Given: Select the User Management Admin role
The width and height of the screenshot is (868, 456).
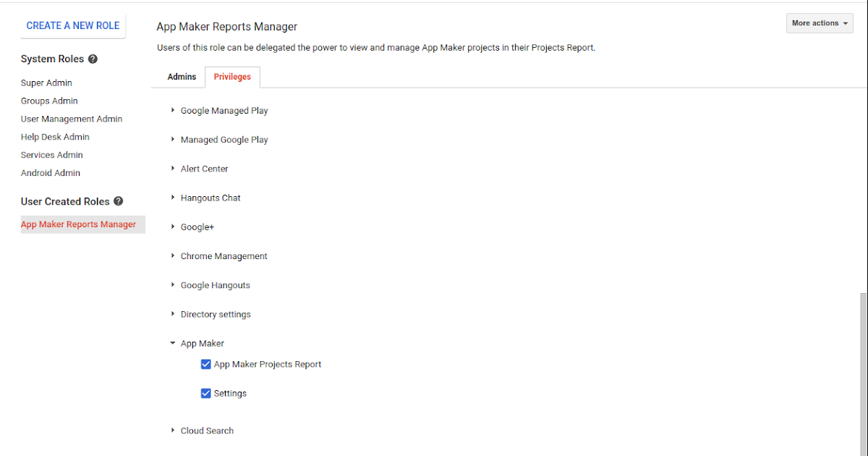Looking at the screenshot, I should point(72,118).
